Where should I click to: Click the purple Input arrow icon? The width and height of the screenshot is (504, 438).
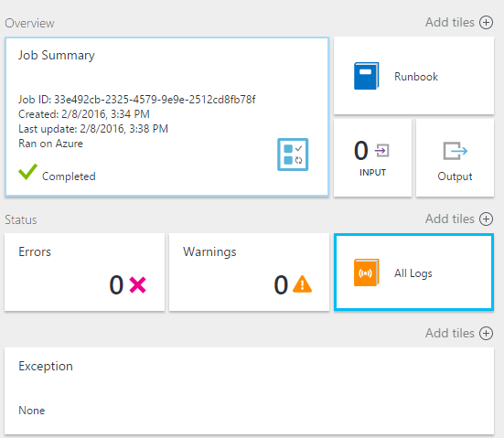coord(381,150)
